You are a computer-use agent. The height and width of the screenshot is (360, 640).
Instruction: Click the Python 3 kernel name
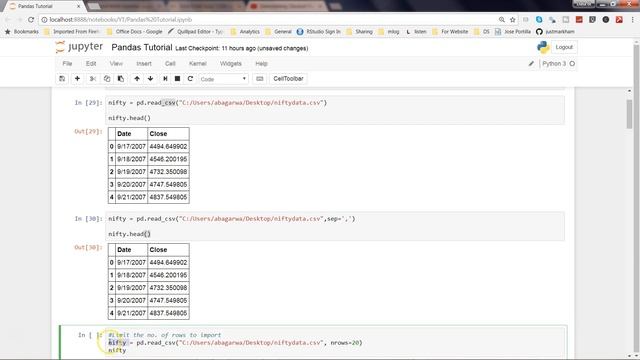pos(554,64)
